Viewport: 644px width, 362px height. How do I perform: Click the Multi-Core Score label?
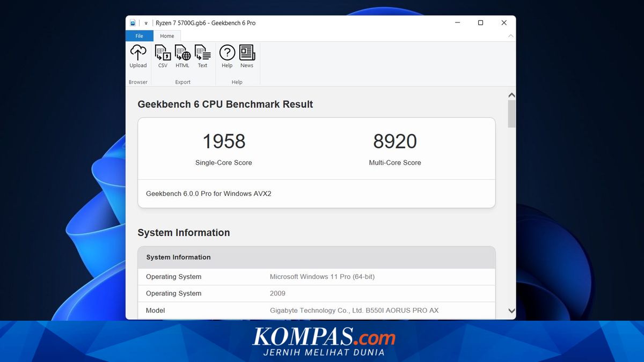click(395, 162)
